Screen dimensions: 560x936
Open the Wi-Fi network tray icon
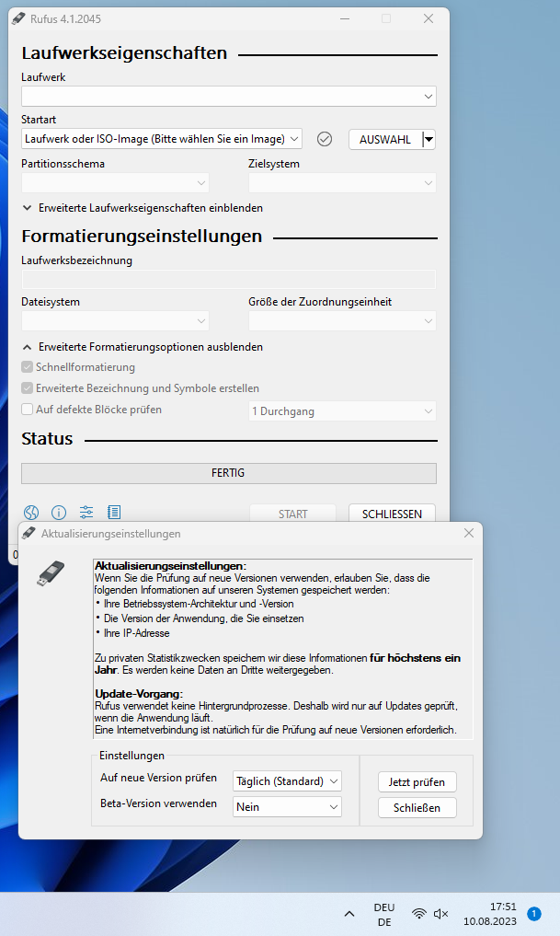419,914
